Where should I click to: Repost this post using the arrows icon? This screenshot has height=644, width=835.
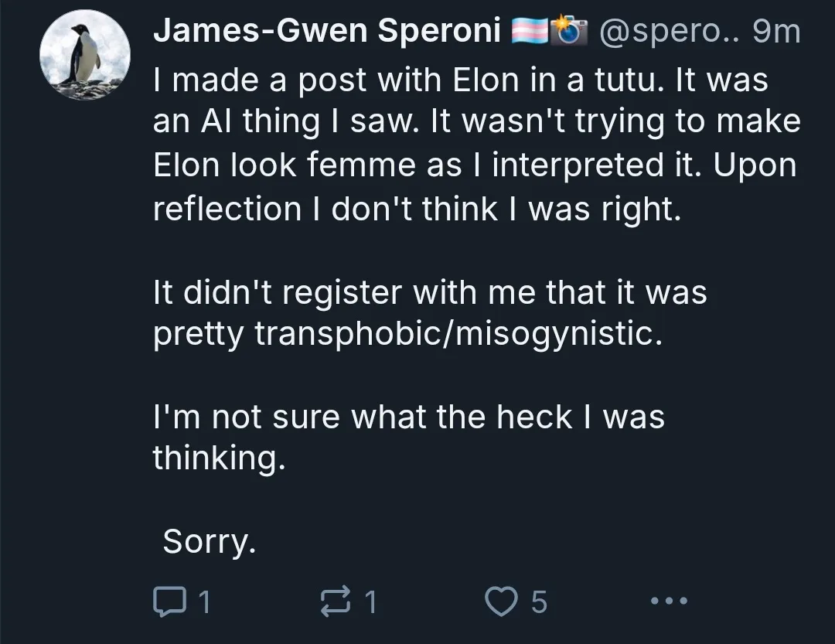click(x=336, y=601)
